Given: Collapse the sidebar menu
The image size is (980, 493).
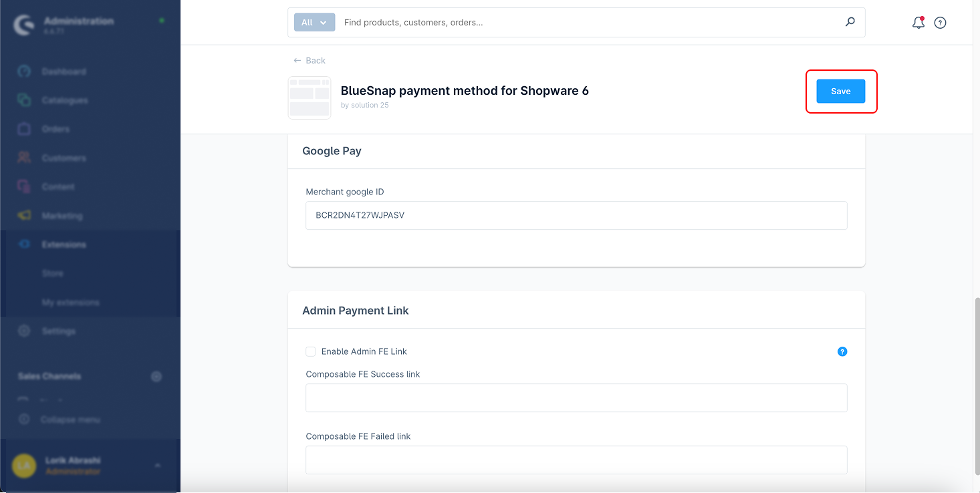Looking at the screenshot, I should click(70, 420).
